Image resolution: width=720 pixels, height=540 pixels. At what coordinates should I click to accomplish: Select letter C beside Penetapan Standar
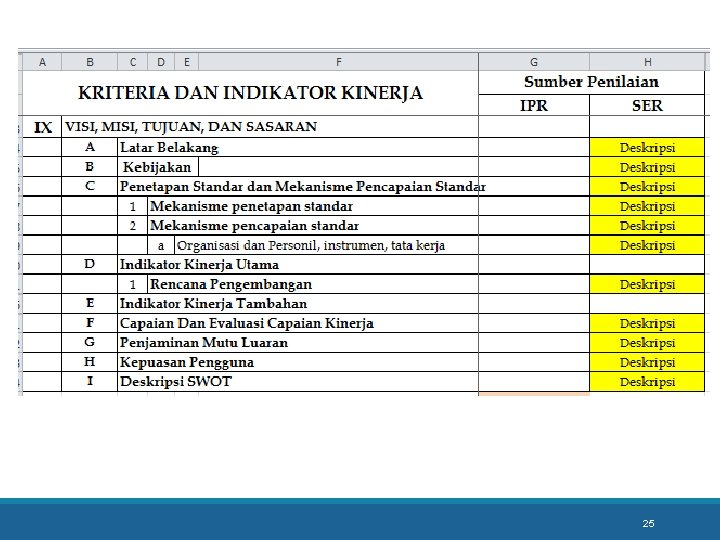[90, 186]
